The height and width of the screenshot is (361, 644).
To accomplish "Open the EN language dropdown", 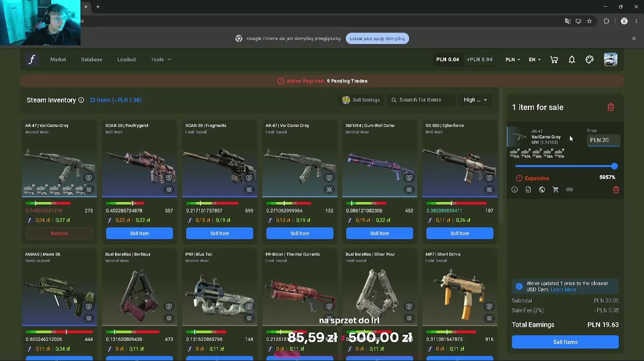I will tap(535, 60).
